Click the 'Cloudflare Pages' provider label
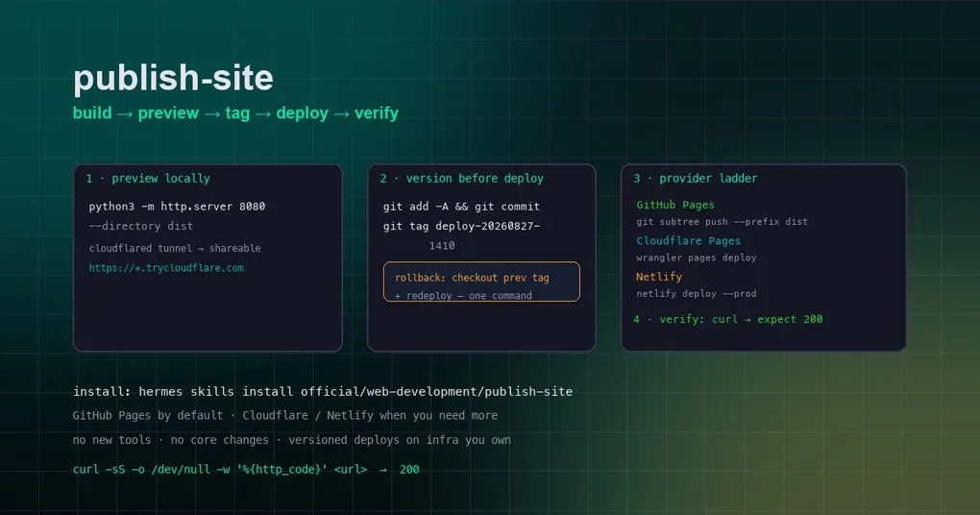Viewport: 980px width, 515px height. point(688,240)
